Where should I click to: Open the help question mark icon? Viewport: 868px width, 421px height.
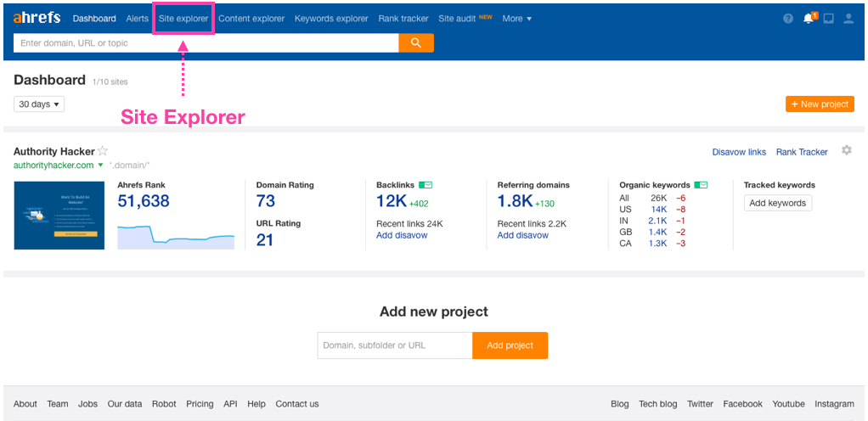pyautogui.click(x=788, y=19)
